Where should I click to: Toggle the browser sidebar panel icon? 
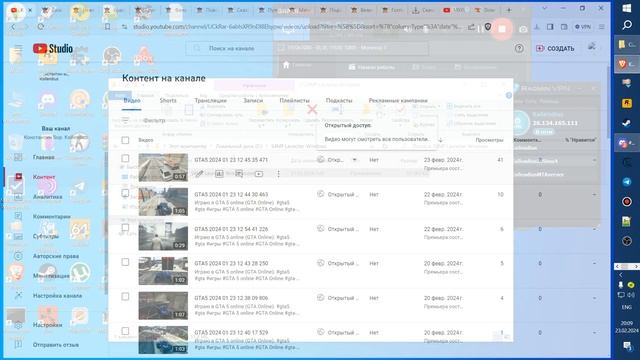coord(550,27)
